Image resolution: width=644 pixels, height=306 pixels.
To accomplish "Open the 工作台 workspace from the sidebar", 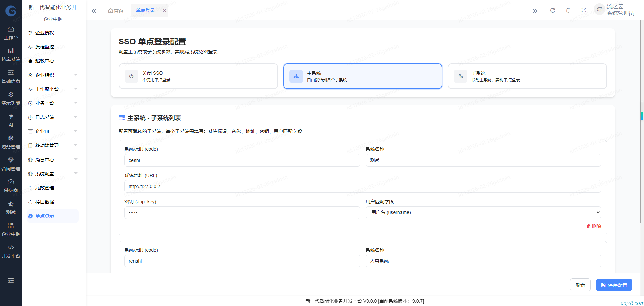I will coord(11,33).
